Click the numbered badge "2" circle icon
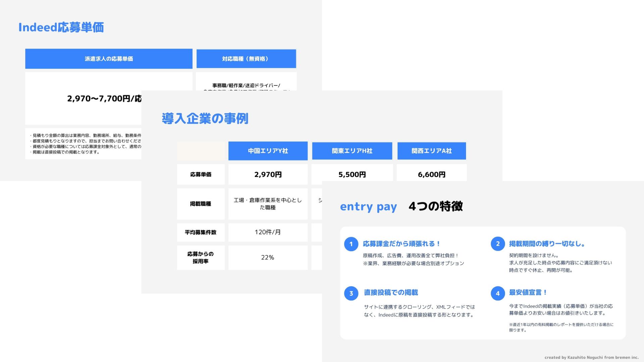Screen dimensions: 644x362 click(x=497, y=244)
